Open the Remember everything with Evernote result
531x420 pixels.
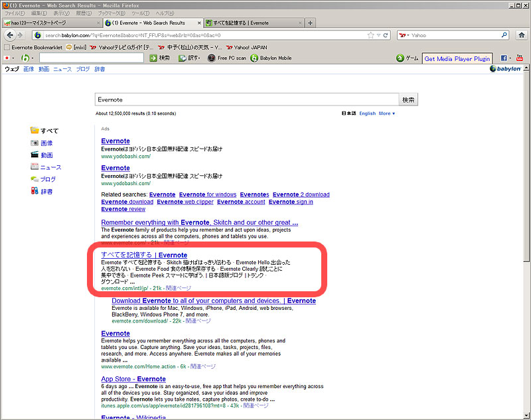(200, 222)
